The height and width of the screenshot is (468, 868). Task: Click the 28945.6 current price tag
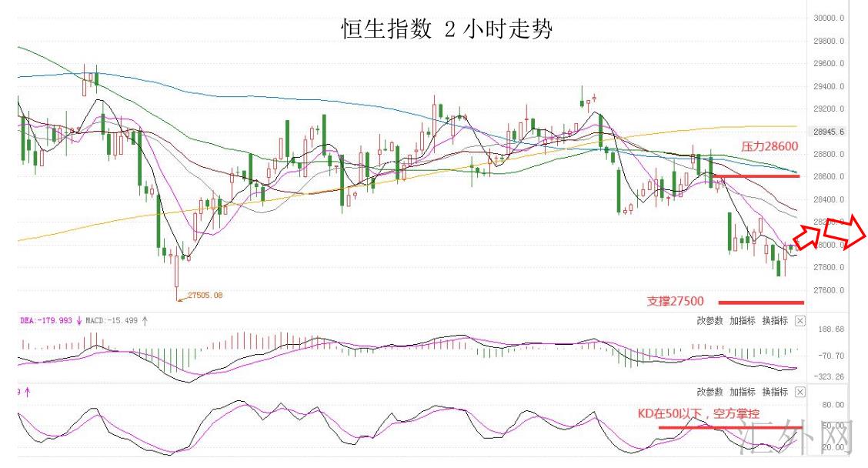click(x=829, y=132)
